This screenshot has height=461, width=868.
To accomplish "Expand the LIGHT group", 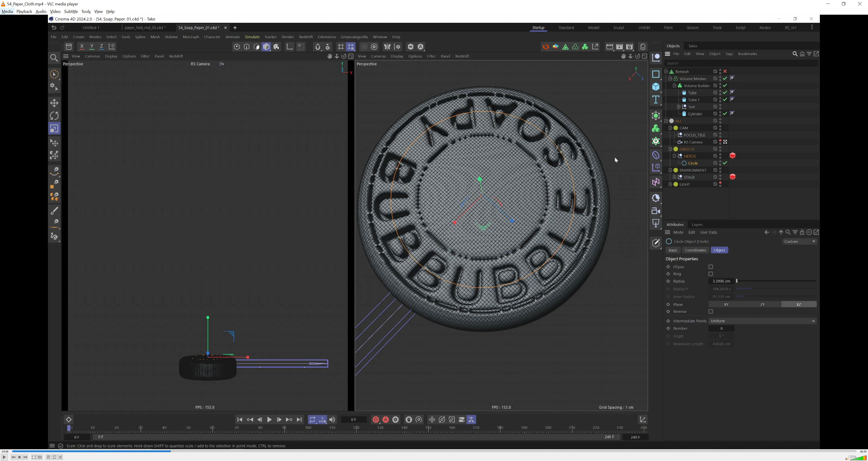I will 670,184.
